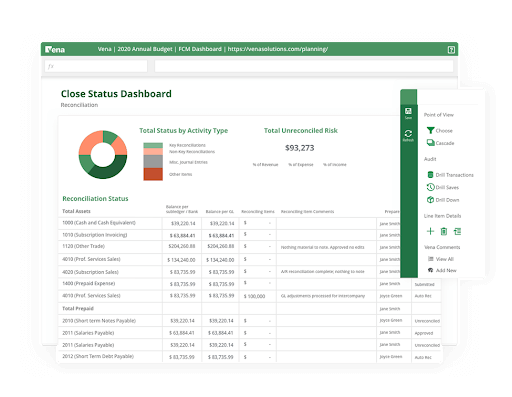
Task: Click the % of Revenue label
Action: [265, 165]
